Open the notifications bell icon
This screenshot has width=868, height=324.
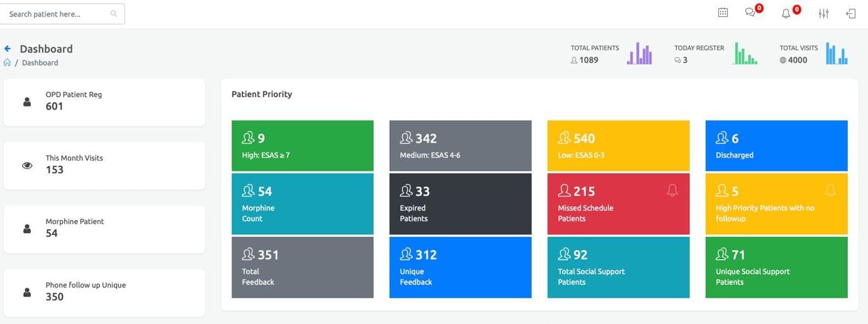(786, 13)
